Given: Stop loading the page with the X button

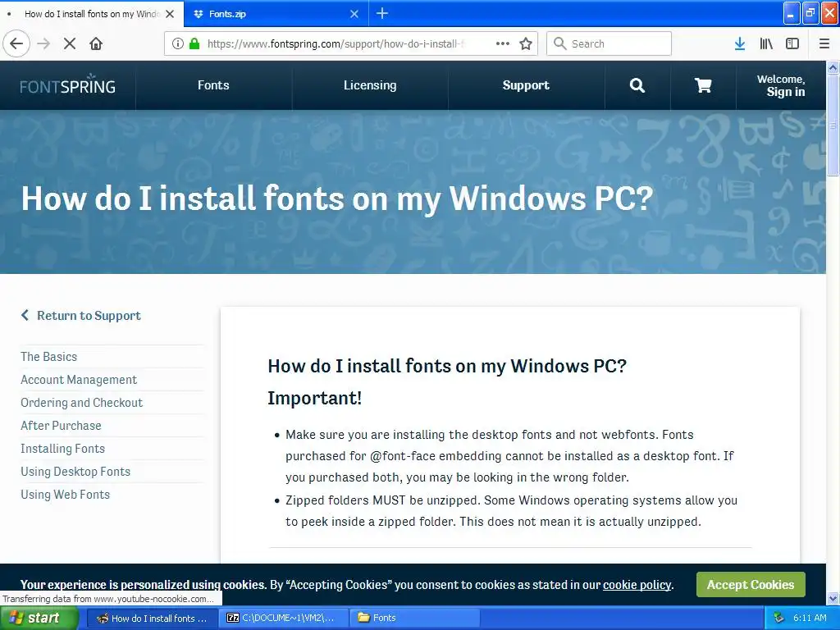Looking at the screenshot, I should pyautogui.click(x=70, y=43).
